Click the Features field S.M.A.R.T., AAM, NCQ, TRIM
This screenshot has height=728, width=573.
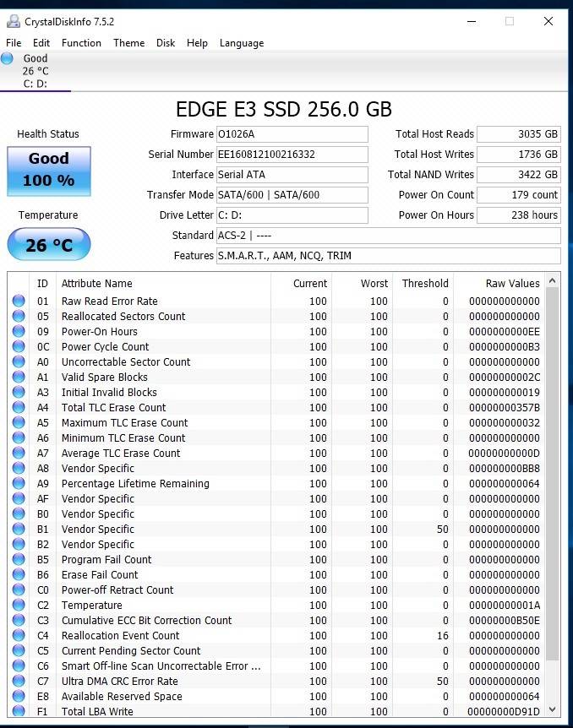[389, 256]
